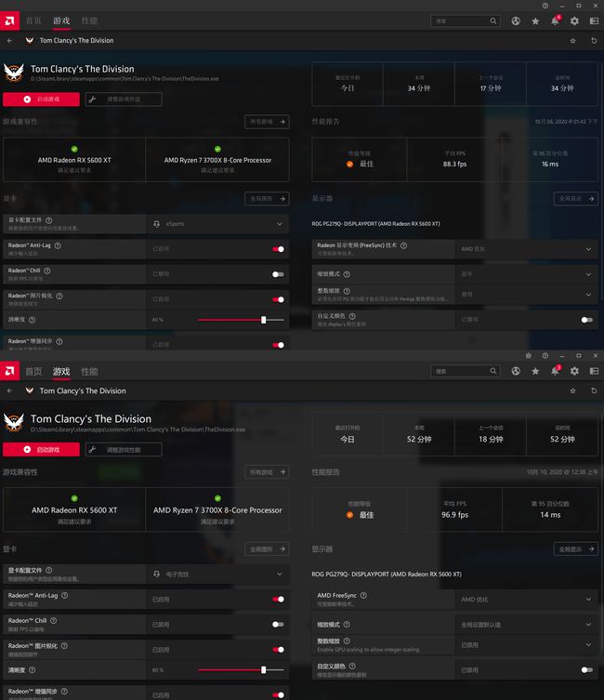Toggle custom color switch in upper window
The height and width of the screenshot is (700, 604).
coord(587,320)
